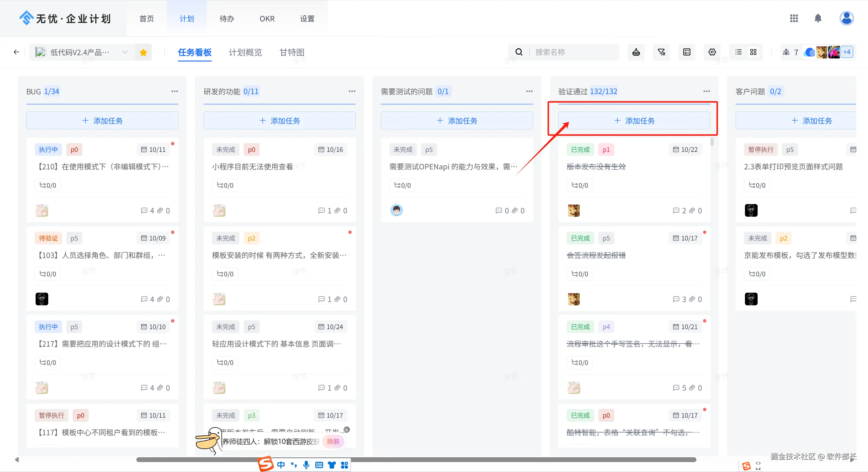
Task: Switch to grid board view toggle
Action: (x=753, y=52)
